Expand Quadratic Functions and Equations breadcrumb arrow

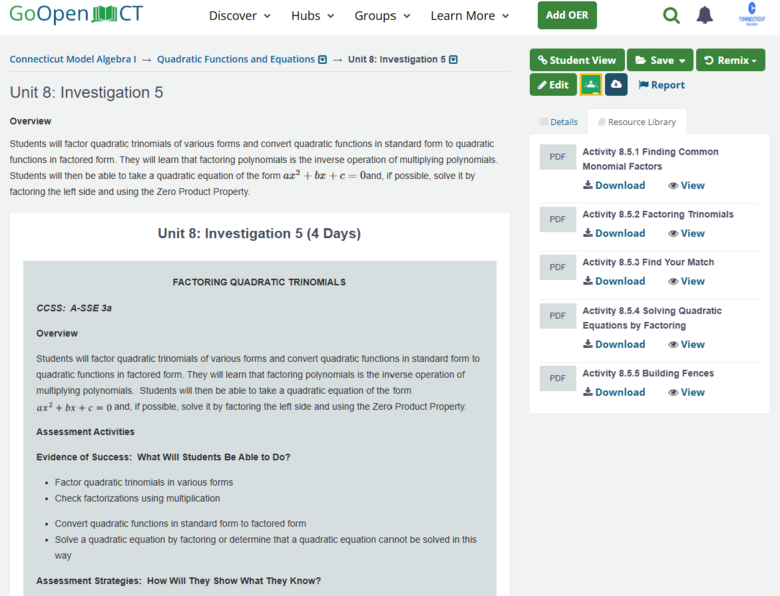(x=322, y=60)
